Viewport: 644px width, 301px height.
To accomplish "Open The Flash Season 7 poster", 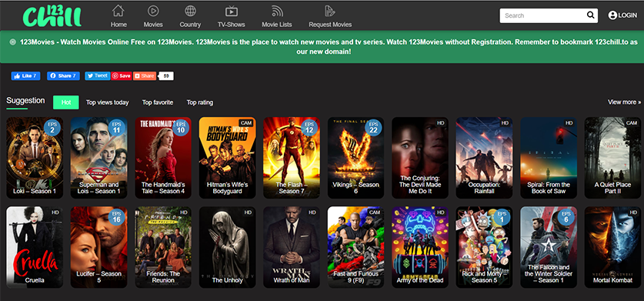I will coord(292,158).
